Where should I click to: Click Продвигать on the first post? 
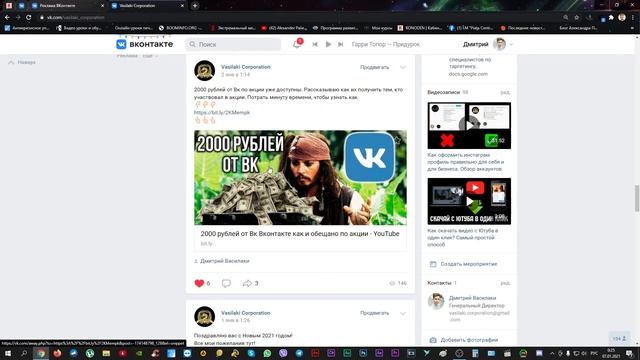tap(374, 67)
